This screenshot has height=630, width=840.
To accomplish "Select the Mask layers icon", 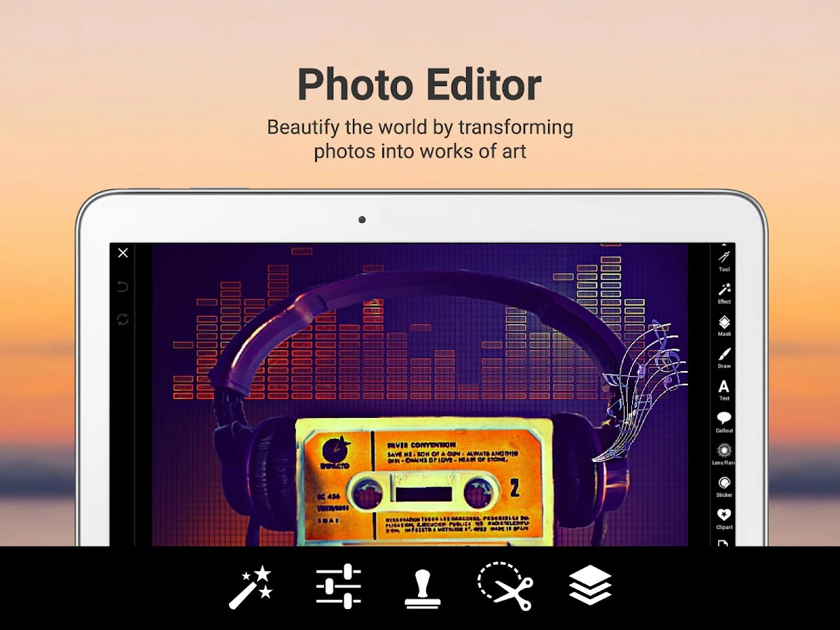I will click(x=724, y=325).
